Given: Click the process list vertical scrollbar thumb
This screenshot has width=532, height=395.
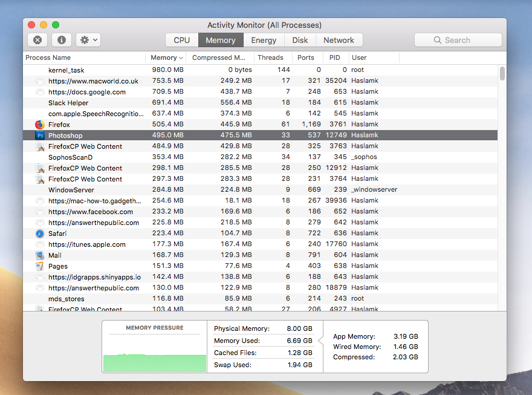Looking at the screenshot, I should 502,74.
